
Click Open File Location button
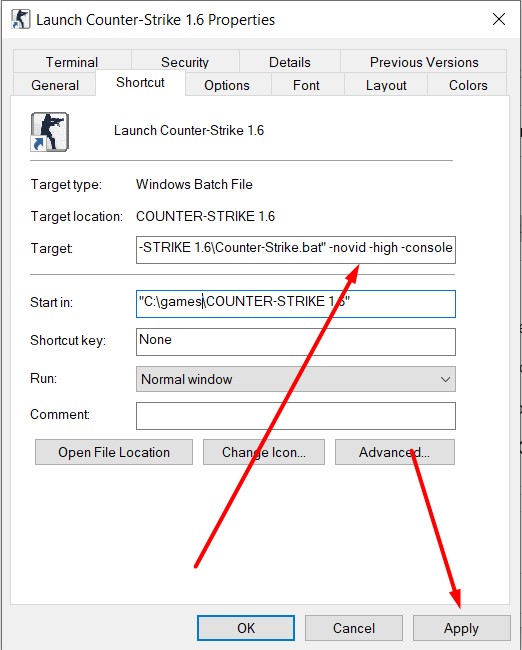tap(114, 452)
